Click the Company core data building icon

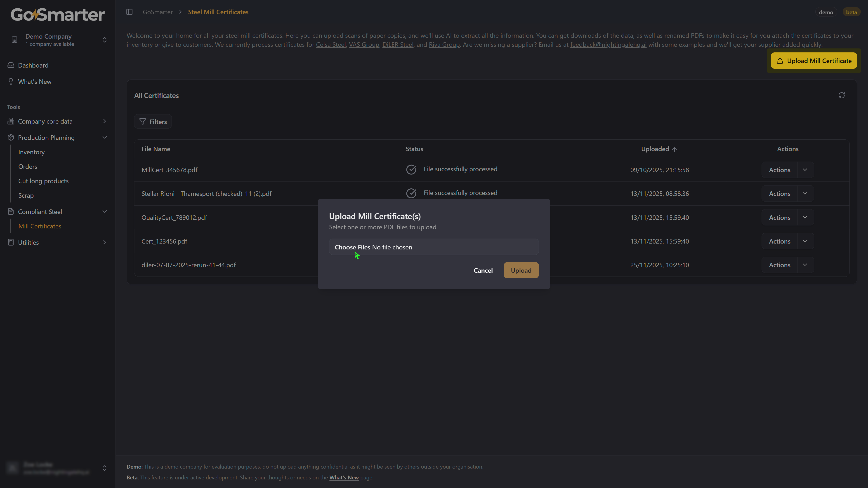point(11,121)
